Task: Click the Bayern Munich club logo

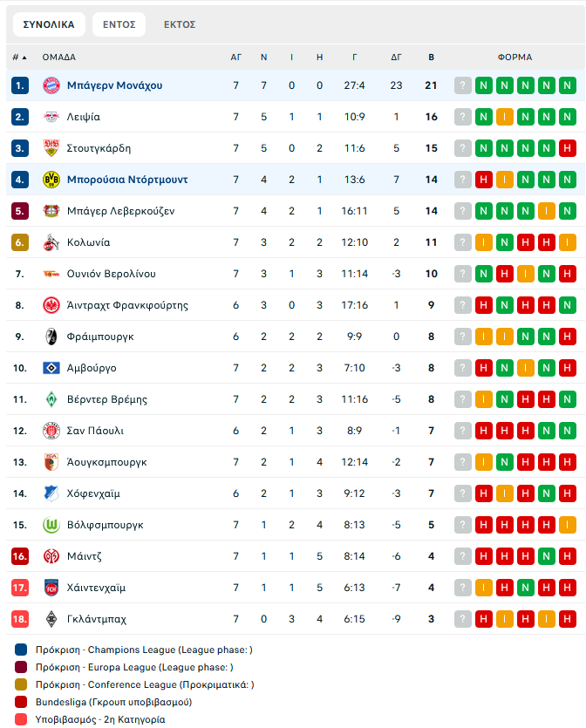Action: 50,85
